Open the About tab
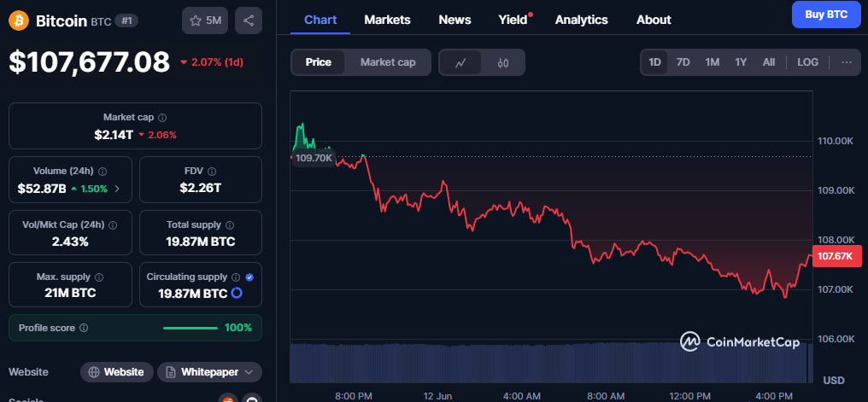Viewport: 868px width, 402px height. coord(654,20)
